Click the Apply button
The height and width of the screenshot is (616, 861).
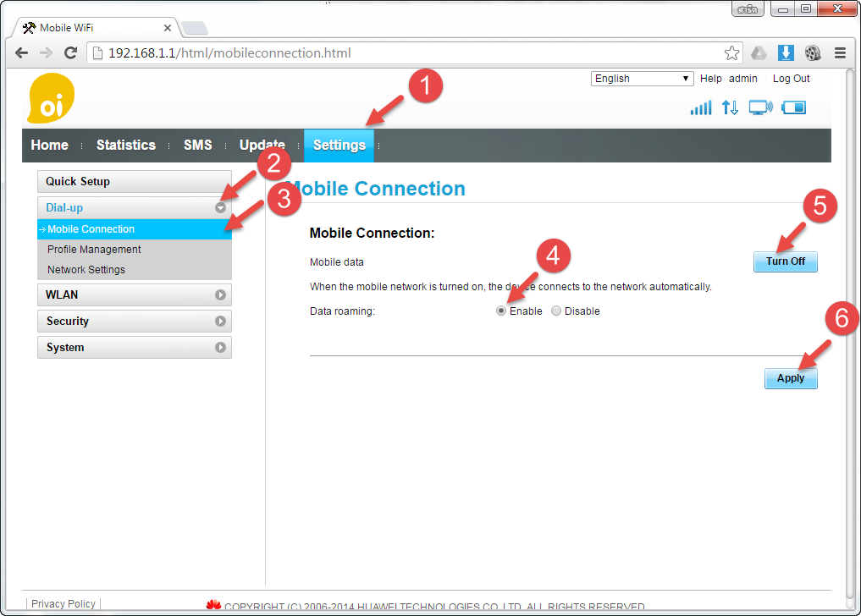pos(790,378)
